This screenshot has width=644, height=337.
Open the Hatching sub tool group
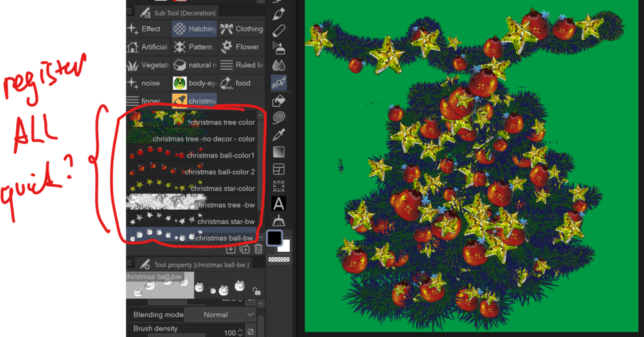pos(194,29)
